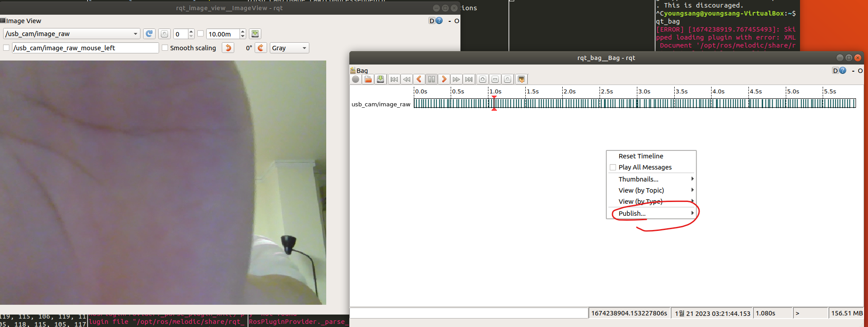Click the Bag plugin icon beside Bag title
The width and height of the screenshot is (868, 327).
pyautogui.click(x=353, y=70)
